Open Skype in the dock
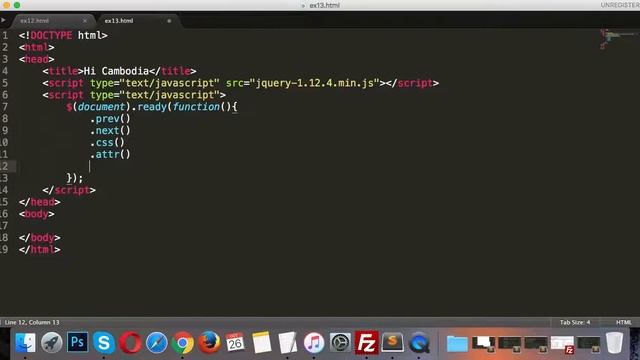The width and height of the screenshot is (640, 360). click(x=104, y=342)
